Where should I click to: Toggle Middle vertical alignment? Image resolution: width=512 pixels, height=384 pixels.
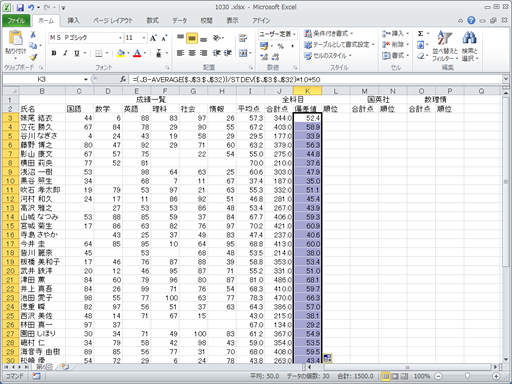click(192, 38)
